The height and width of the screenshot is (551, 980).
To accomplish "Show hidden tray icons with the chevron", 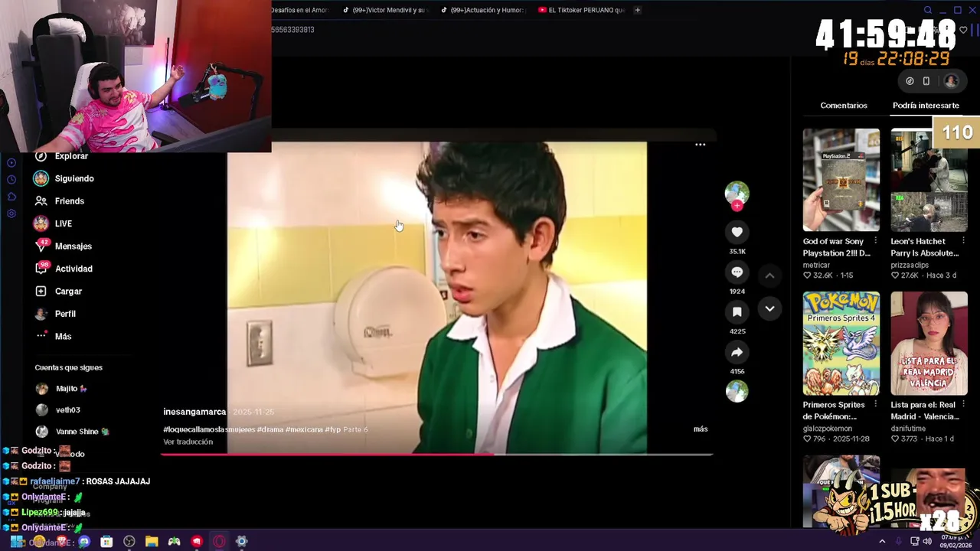I will click(x=882, y=541).
